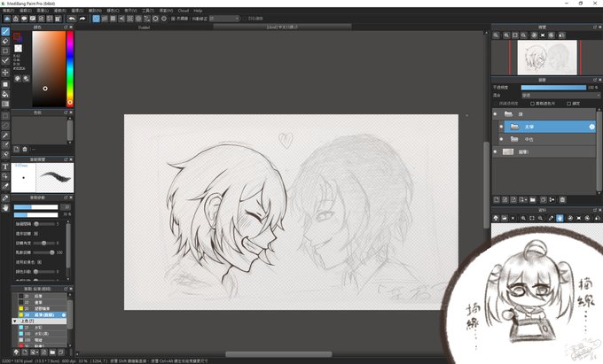Select the Gradient tool
Screen dimensions: 603x364
(x=5, y=104)
